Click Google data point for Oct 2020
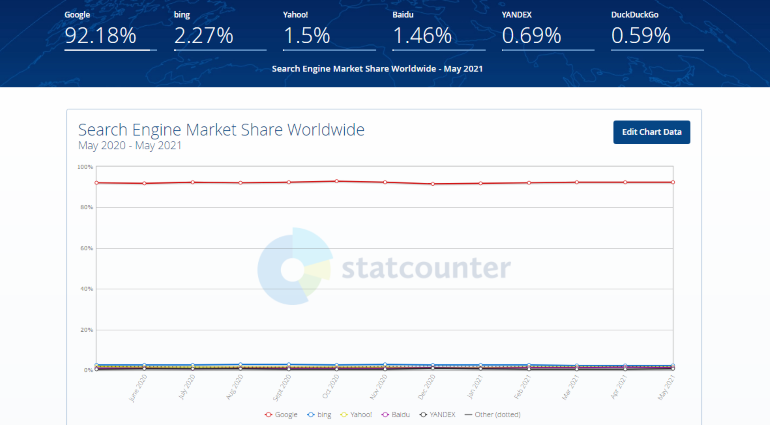The height and width of the screenshot is (425, 770). click(336, 181)
